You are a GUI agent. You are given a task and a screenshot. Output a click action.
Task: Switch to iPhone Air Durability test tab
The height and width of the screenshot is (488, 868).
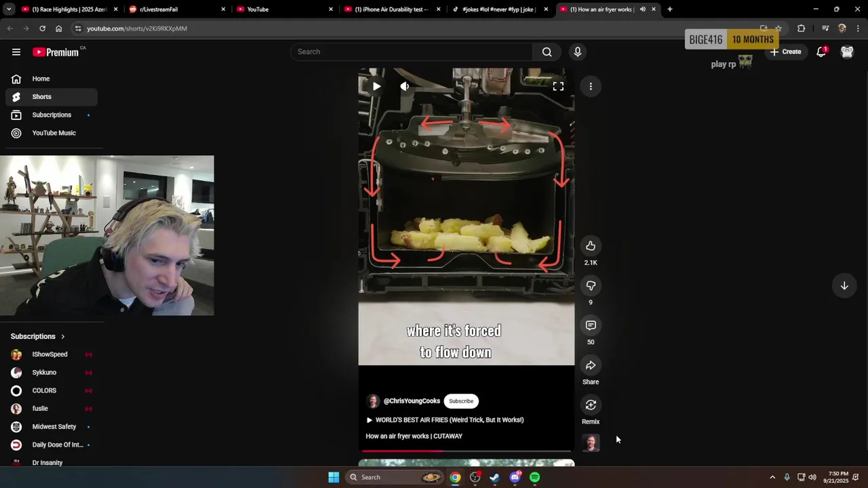coord(391,9)
